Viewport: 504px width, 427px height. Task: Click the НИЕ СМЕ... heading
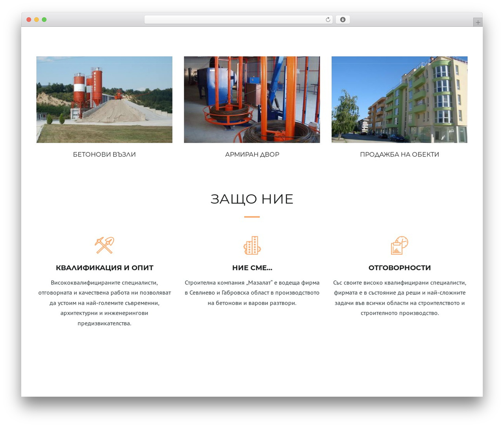[x=252, y=268]
